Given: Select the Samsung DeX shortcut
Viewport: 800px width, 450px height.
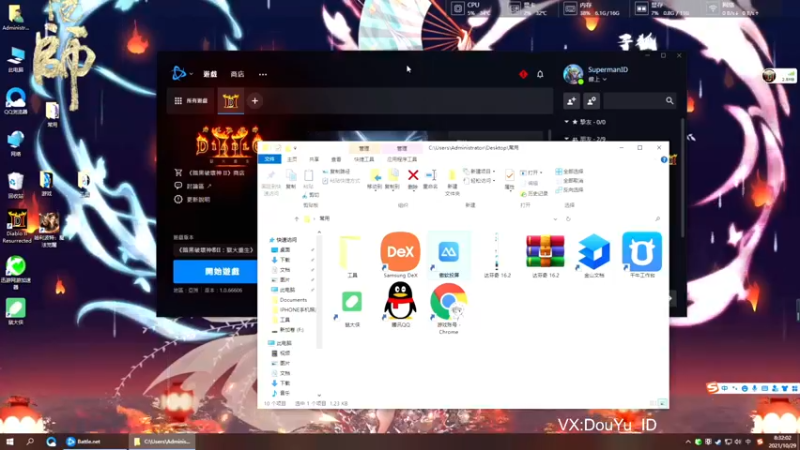Looking at the screenshot, I should pyautogui.click(x=401, y=255).
